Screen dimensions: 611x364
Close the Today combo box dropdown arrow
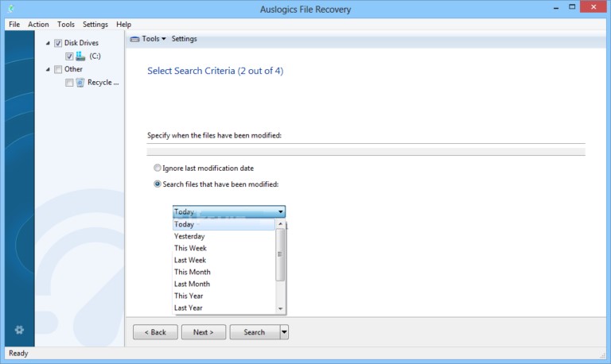point(281,211)
